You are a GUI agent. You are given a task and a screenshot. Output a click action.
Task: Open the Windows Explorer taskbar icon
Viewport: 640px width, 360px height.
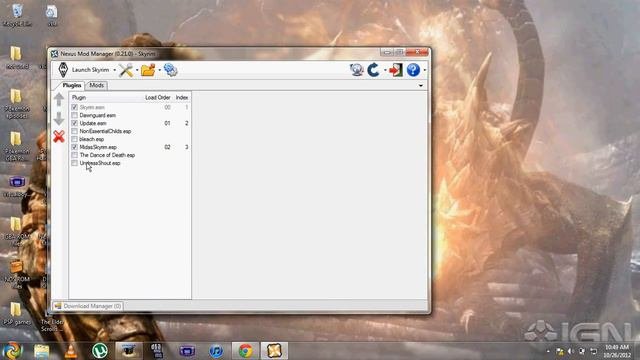(42, 351)
